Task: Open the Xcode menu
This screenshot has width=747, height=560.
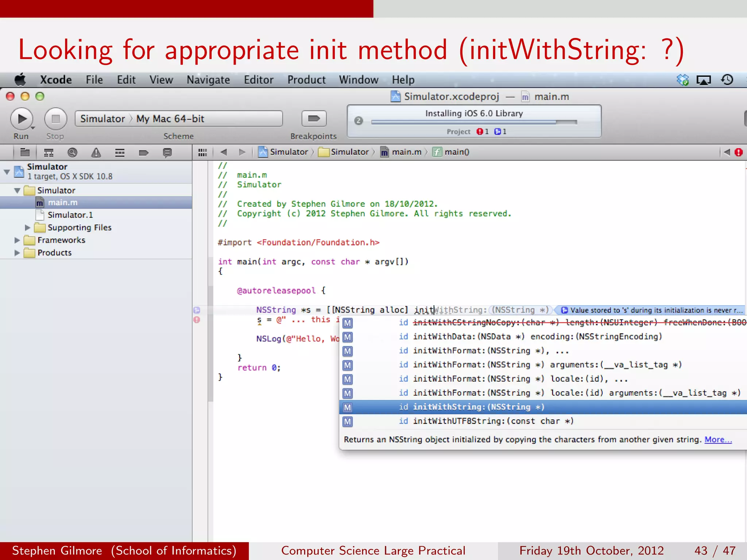Action: pos(56,80)
